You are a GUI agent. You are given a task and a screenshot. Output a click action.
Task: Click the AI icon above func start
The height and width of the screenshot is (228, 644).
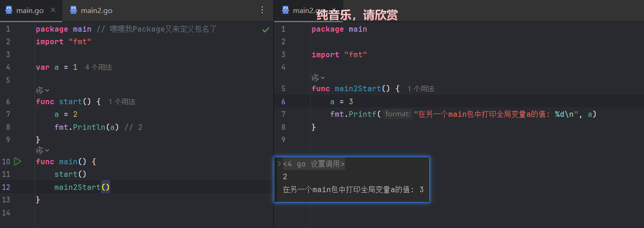pos(40,90)
